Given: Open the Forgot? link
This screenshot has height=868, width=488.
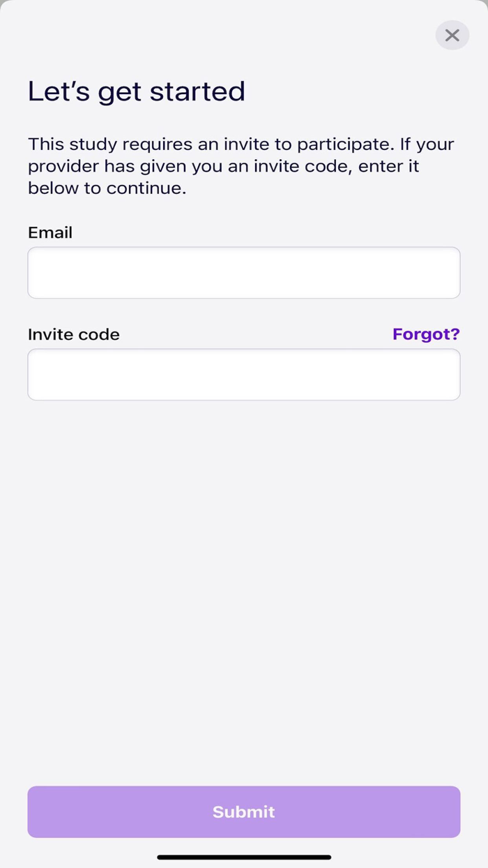Looking at the screenshot, I should (x=426, y=334).
